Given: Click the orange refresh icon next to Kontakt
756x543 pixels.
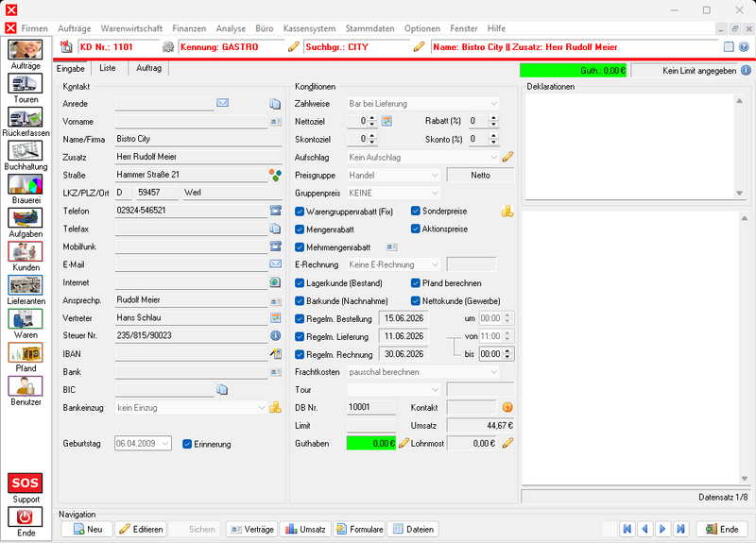Looking at the screenshot, I should click(x=507, y=407).
